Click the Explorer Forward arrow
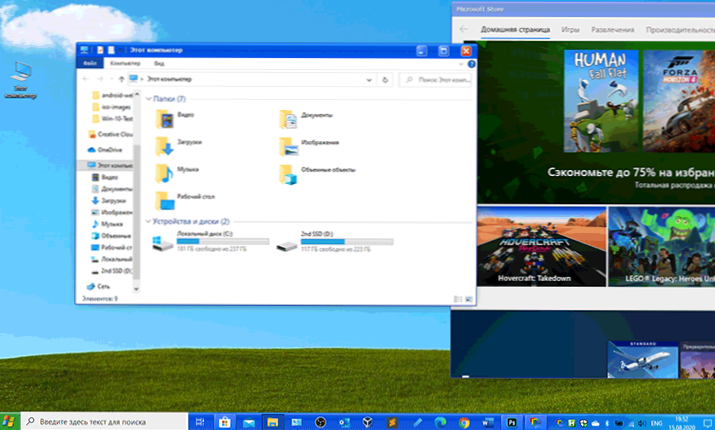 tap(100, 79)
